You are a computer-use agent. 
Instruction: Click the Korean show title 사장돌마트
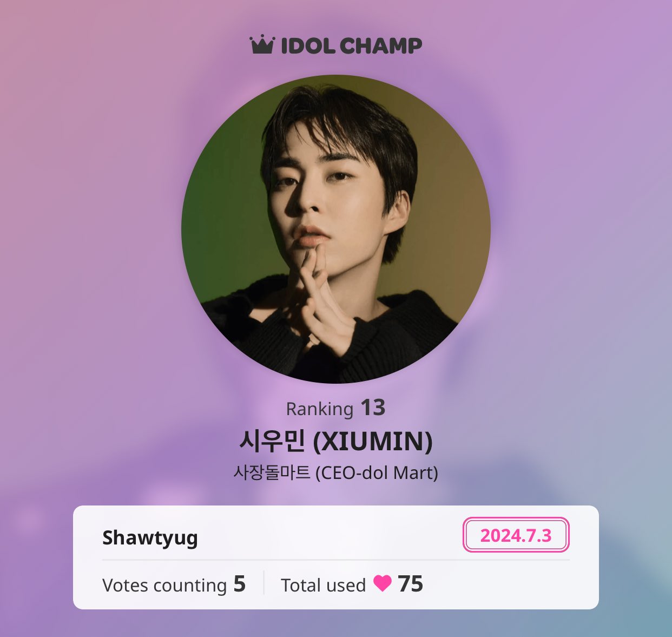[x=272, y=473]
